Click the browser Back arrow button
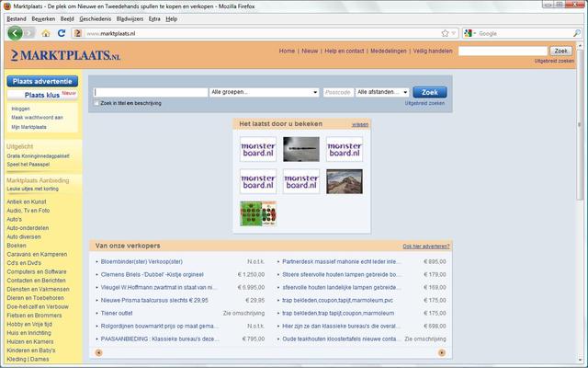The height and width of the screenshot is (368, 588). pos(15,33)
